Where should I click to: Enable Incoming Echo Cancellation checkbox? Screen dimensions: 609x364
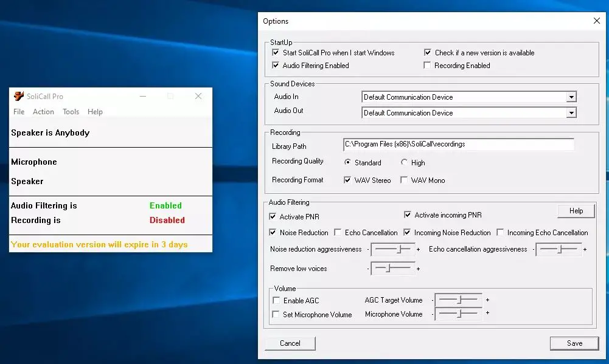coord(500,233)
